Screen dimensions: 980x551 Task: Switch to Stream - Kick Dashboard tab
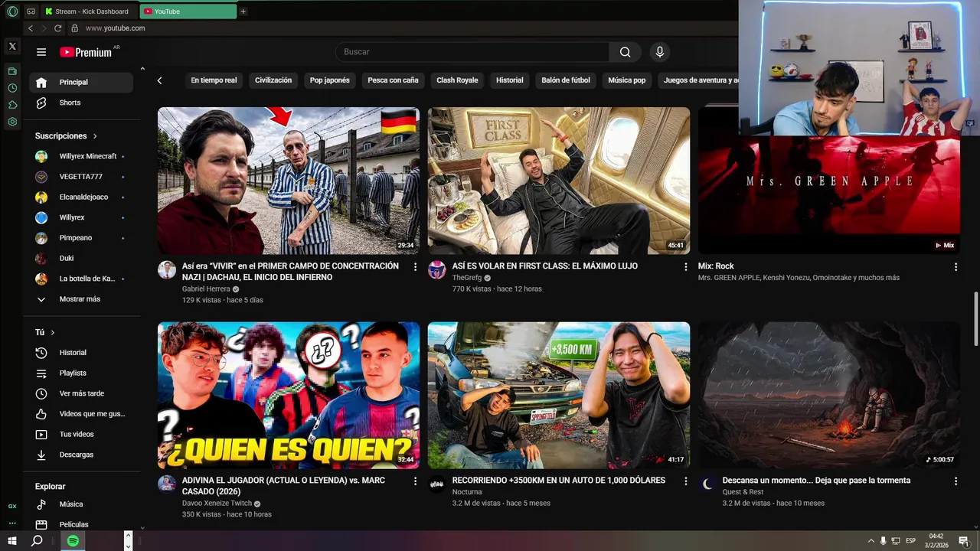pyautogui.click(x=90, y=11)
